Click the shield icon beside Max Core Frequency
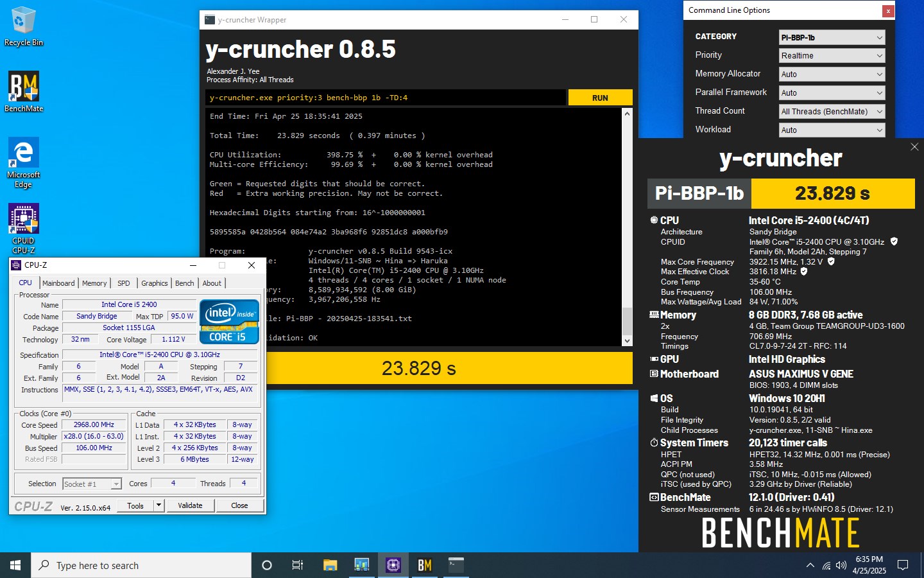Image resolution: width=924 pixels, height=578 pixels. pos(831,261)
